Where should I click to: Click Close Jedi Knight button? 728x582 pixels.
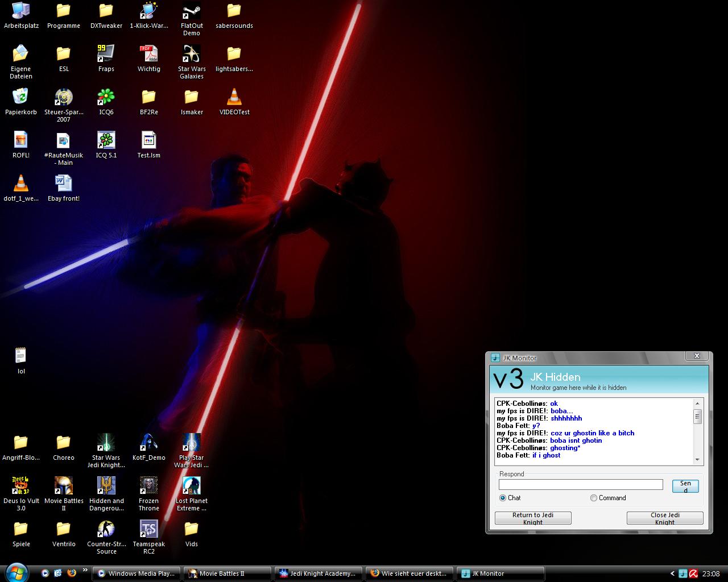[665, 518]
